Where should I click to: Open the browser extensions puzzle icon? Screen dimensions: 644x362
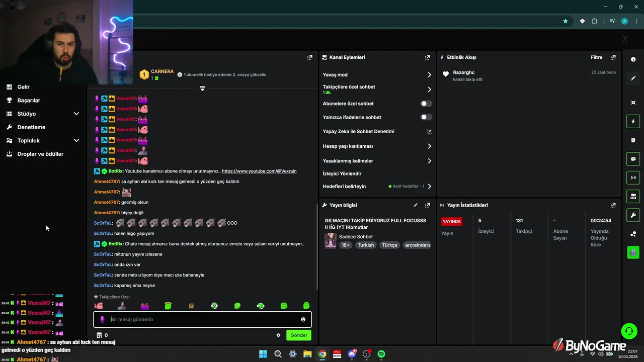click(595, 21)
